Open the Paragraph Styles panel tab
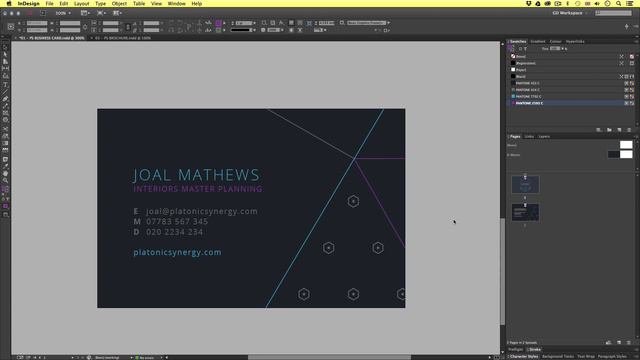This screenshot has width=640, height=360. (612, 356)
